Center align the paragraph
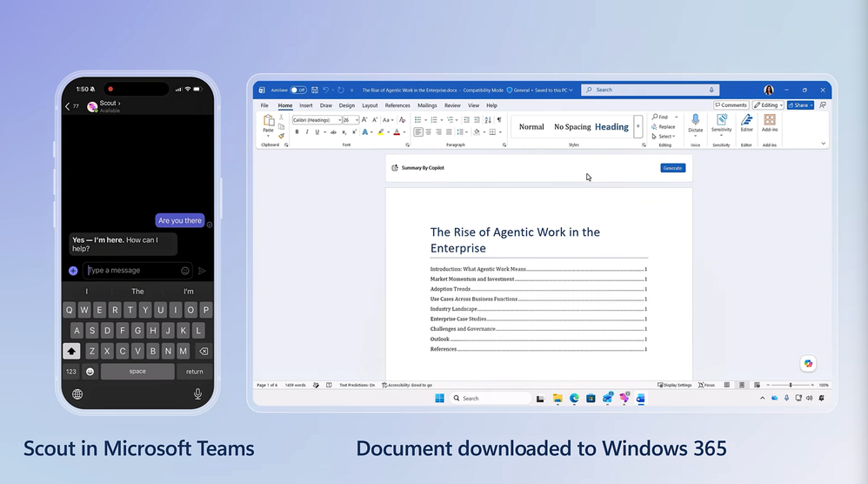Screen dimensions: 868x484 pos(429,131)
